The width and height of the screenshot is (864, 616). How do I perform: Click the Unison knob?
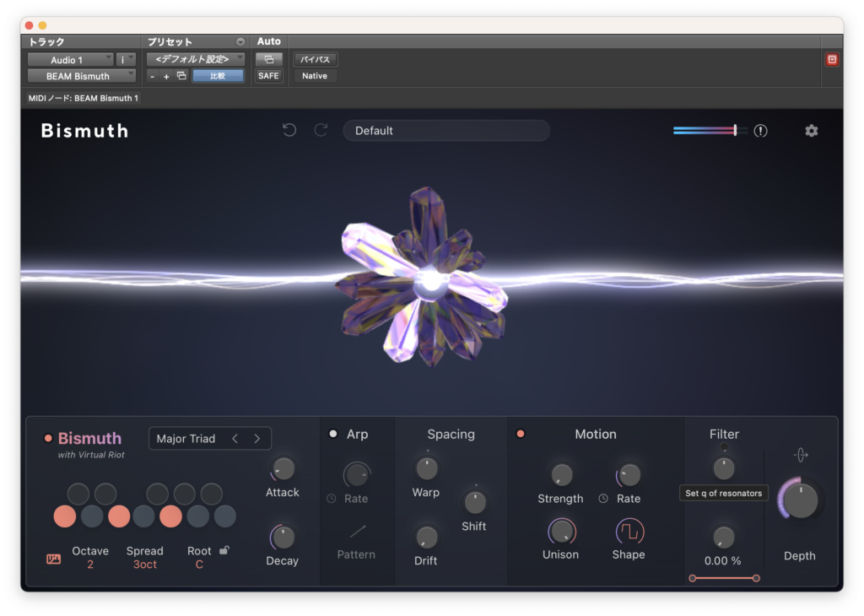pos(561,532)
